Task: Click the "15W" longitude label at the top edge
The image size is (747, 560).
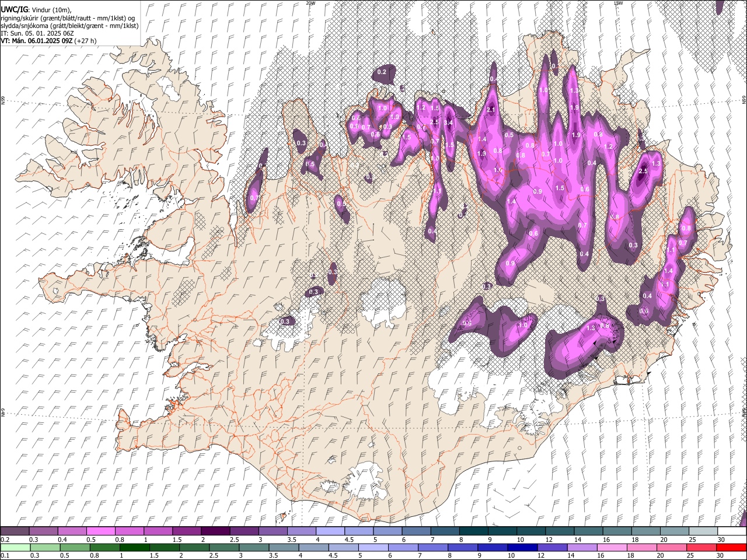Action: click(618, 3)
